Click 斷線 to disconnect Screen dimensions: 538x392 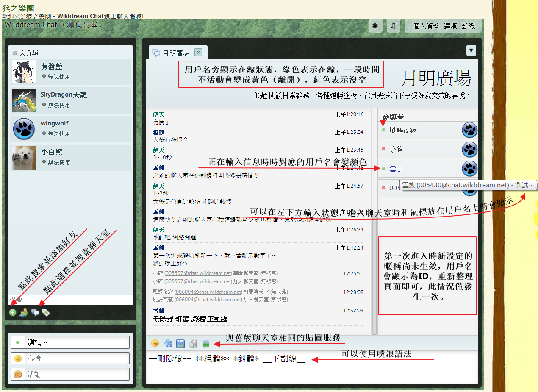[469, 26]
